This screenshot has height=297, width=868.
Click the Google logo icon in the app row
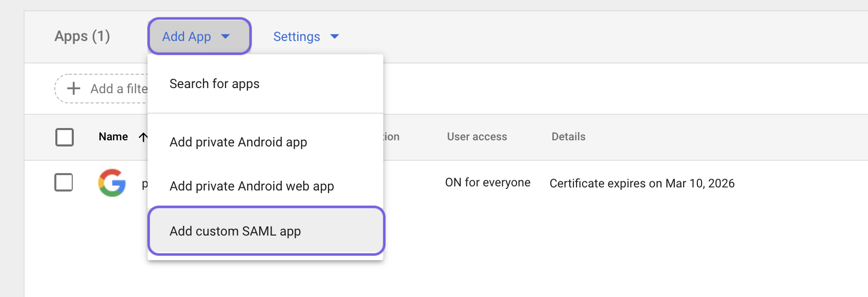point(112,183)
